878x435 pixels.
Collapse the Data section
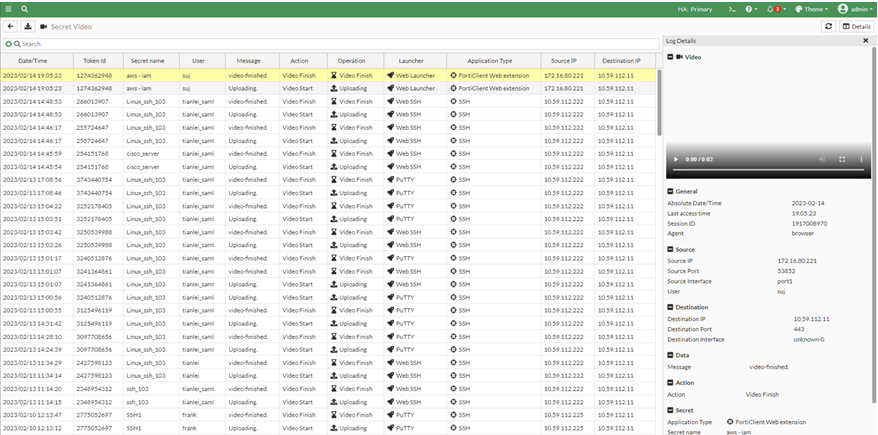tap(670, 355)
